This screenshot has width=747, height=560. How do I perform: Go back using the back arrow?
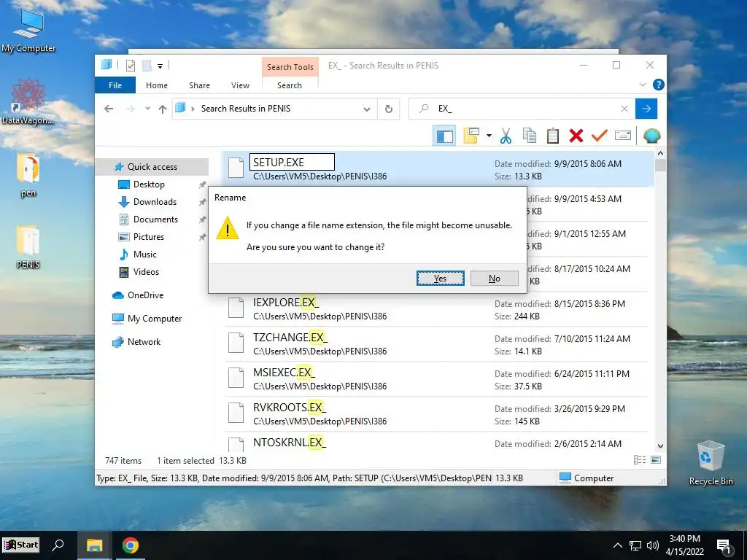tap(109, 109)
